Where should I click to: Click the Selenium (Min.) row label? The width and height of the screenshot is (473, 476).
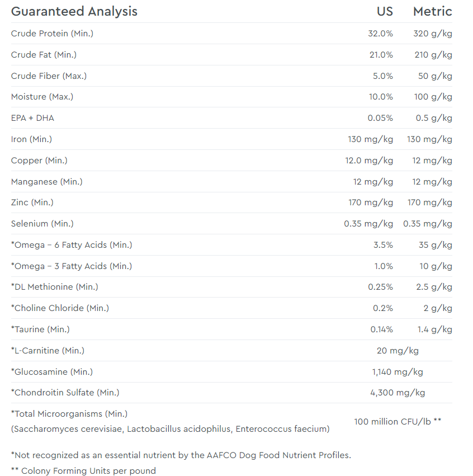point(42,224)
